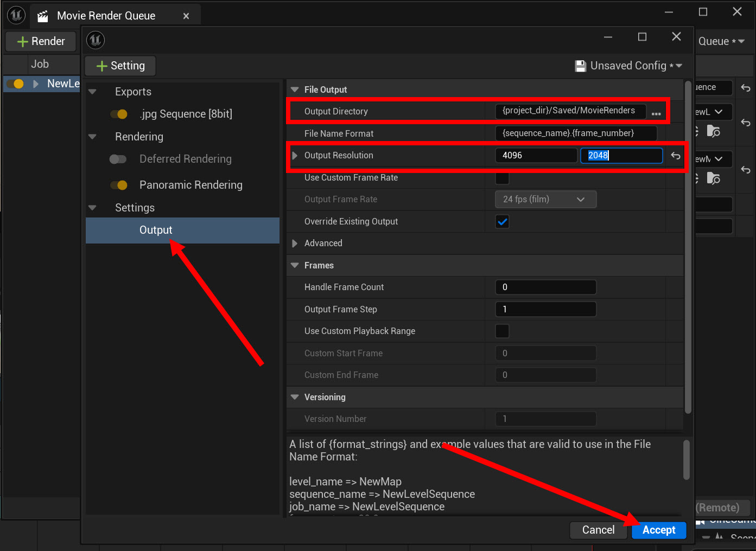Accept the render settings

point(659,530)
